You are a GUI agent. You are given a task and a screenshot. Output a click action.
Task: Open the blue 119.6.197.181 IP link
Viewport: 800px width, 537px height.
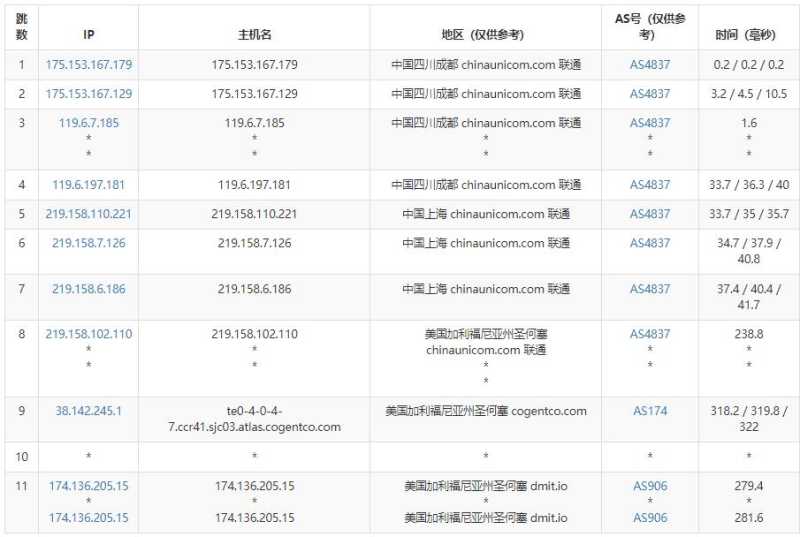[89, 185]
